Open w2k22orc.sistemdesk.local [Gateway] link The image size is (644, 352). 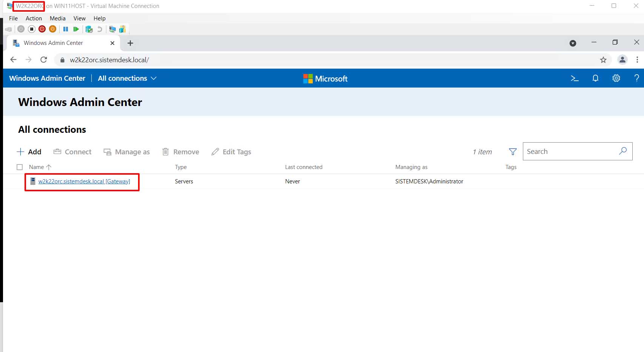[84, 181]
